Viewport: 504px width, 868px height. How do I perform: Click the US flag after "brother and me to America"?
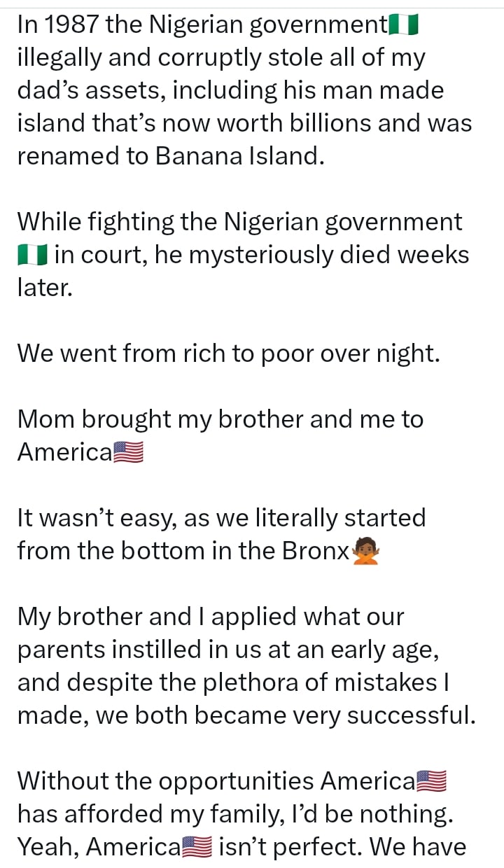coord(128,453)
